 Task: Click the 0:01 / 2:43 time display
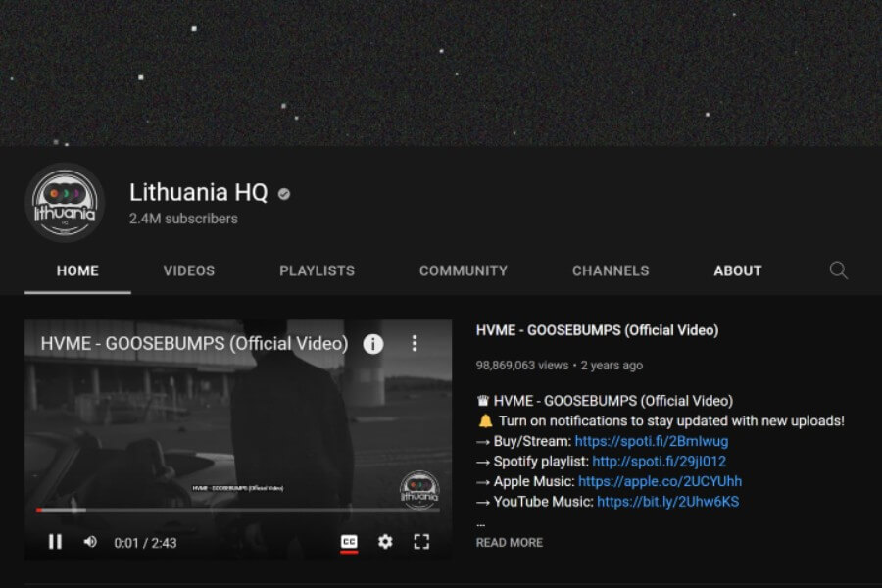145,543
